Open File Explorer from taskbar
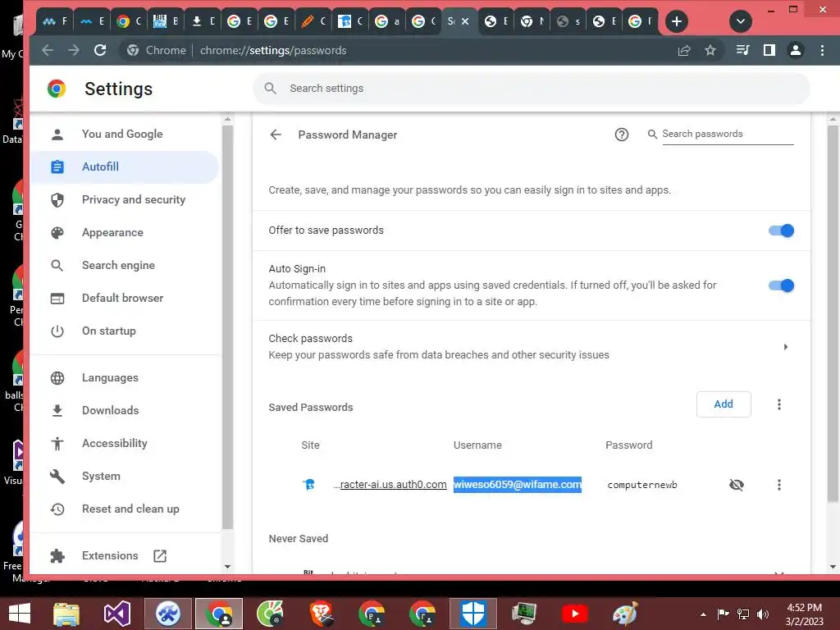 (x=66, y=614)
